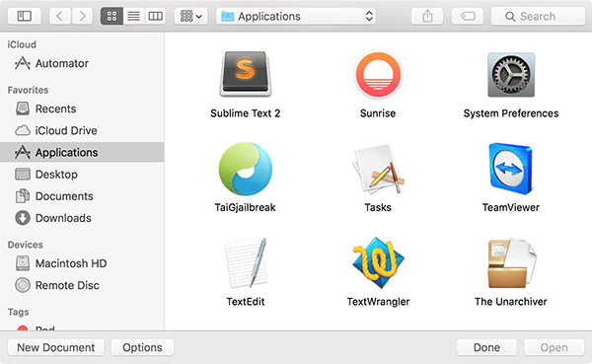Toggle the sidebar visibility button

tap(24, 16)
